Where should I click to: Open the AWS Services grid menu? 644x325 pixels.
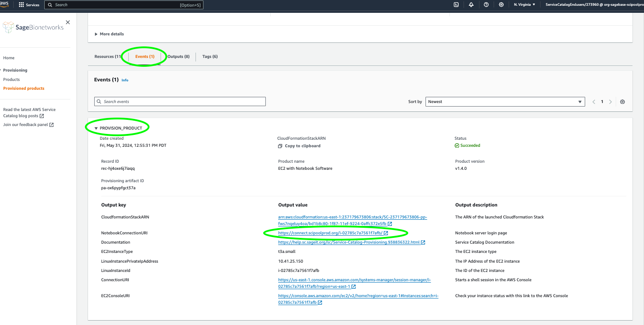point(29,5)
